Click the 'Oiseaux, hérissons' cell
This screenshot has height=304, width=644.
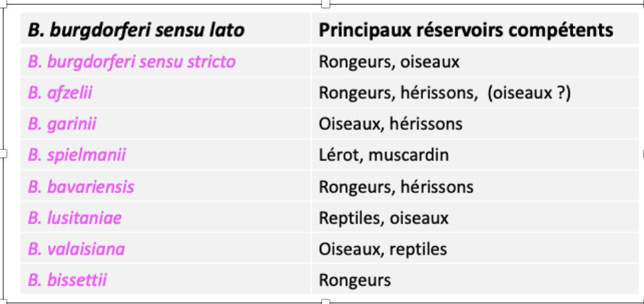[475, 123]
